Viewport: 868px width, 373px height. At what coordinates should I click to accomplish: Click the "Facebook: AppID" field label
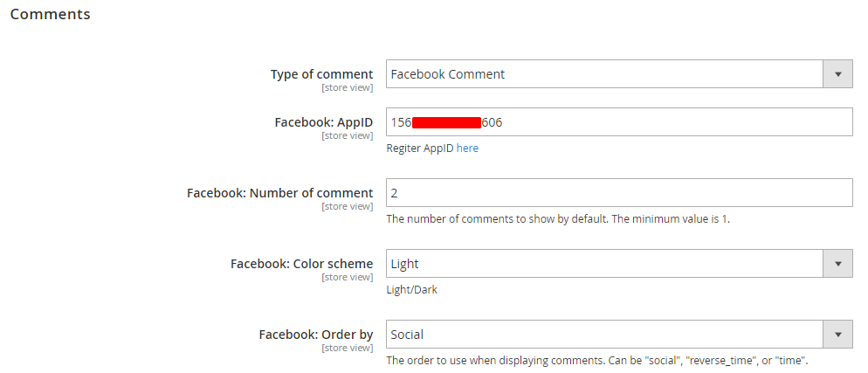(x=323, y=122)
